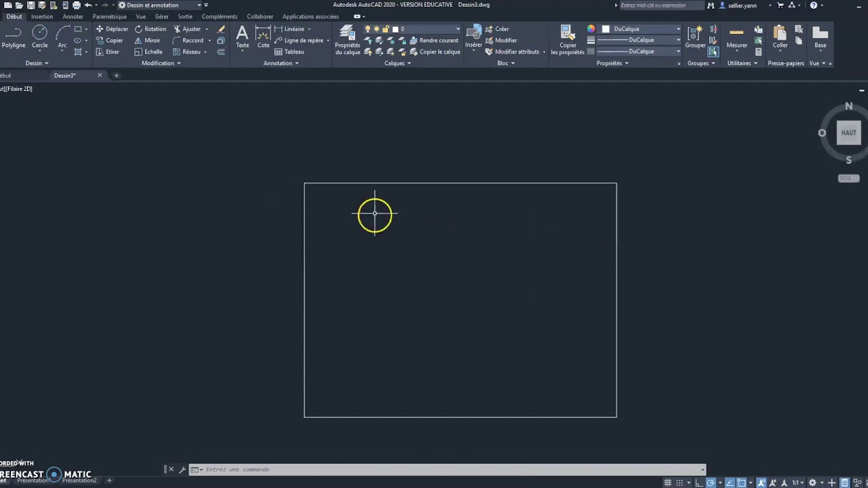The image size is (868, 488).
Task: Click the Ajuster (trim) tool
Action: [x=186, y=29]
